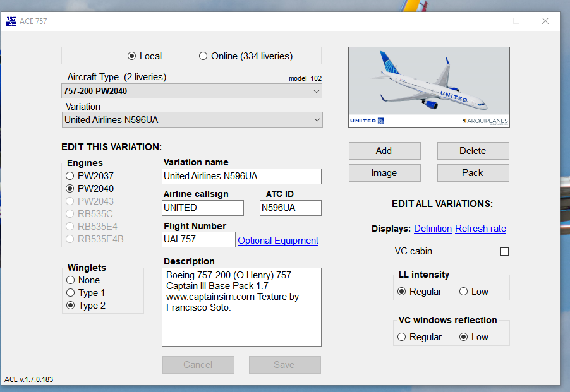Click inside the ATC ID field

coord(290,208)
